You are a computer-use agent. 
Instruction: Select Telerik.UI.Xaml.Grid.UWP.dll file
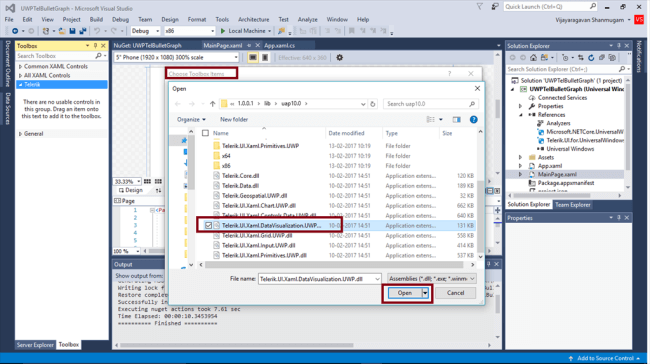click(x=257, y=235)
